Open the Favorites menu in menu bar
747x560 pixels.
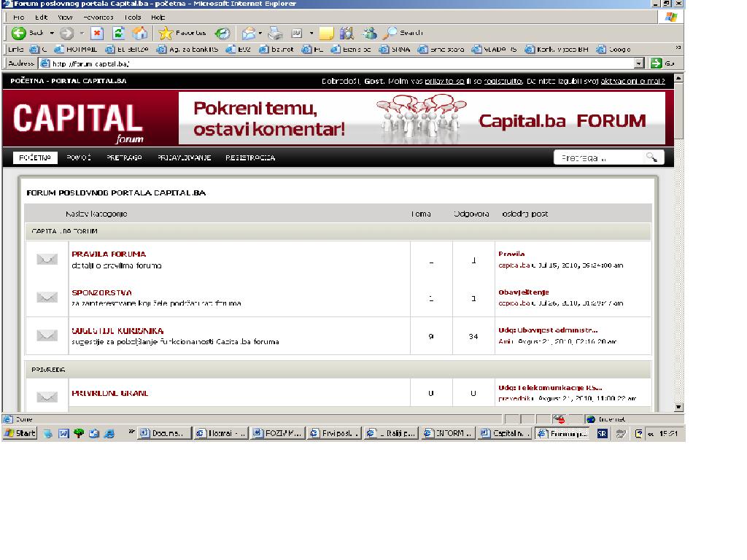click(x=98, y=17)
